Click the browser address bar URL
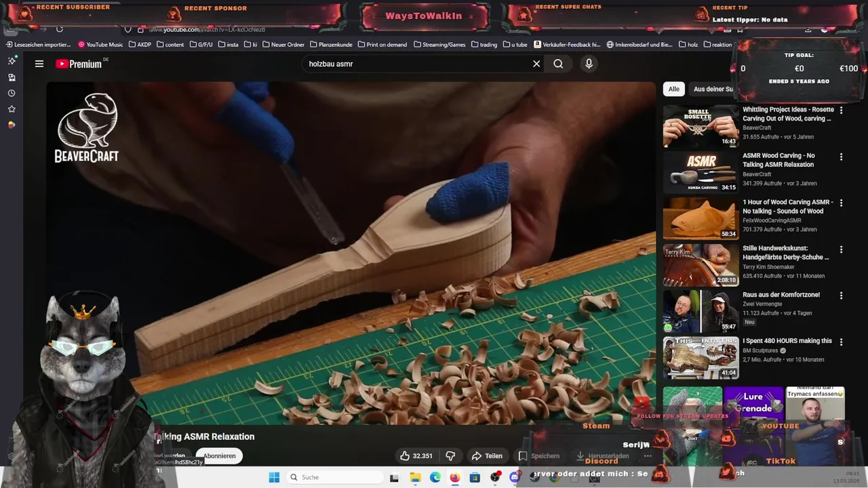Screen dimensions: 868x488 (x=207, y=29)
